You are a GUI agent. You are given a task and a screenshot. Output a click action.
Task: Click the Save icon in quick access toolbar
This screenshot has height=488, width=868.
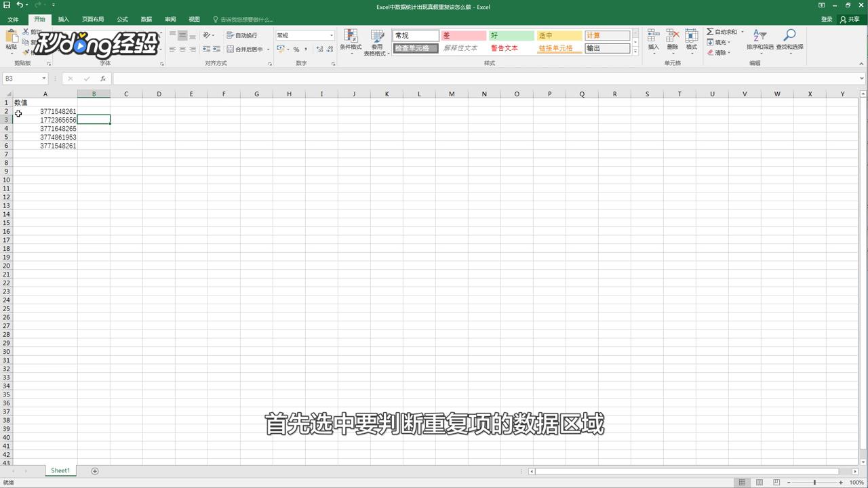7,5
